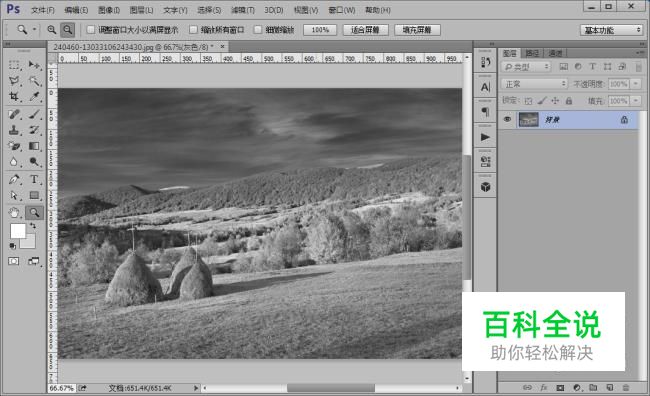Image resolution: width=650 pixels, height=396 pixels.
Task: Open the Character panel icon
Action: tap(485, 87)
